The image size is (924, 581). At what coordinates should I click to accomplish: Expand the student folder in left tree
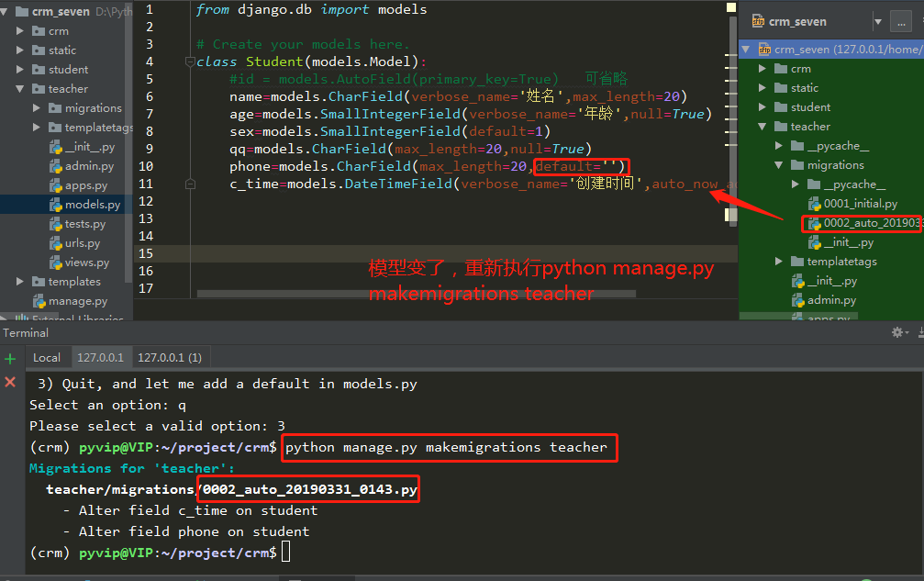point(19,70)
